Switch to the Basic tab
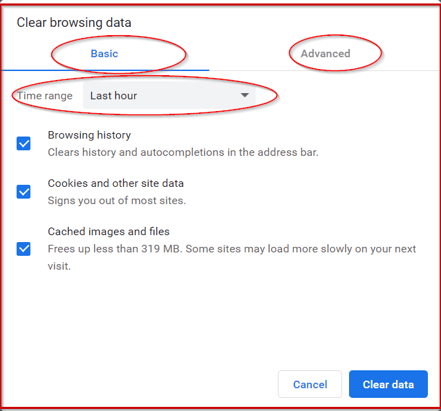Viewport: 441px width, 411px height. 104,54
